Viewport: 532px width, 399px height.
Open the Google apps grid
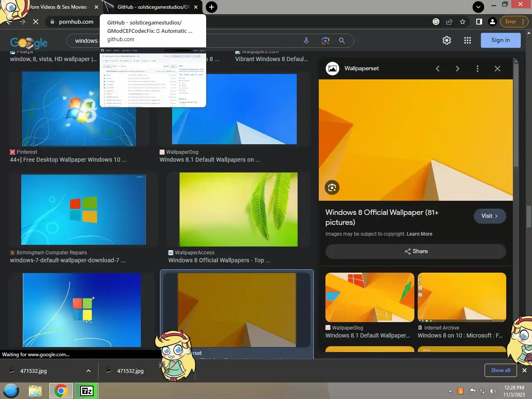[468, 40]
